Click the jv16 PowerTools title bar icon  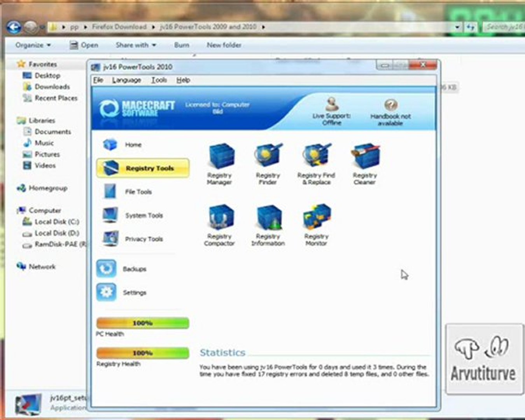pyautogui.click(x=96, y=67)
